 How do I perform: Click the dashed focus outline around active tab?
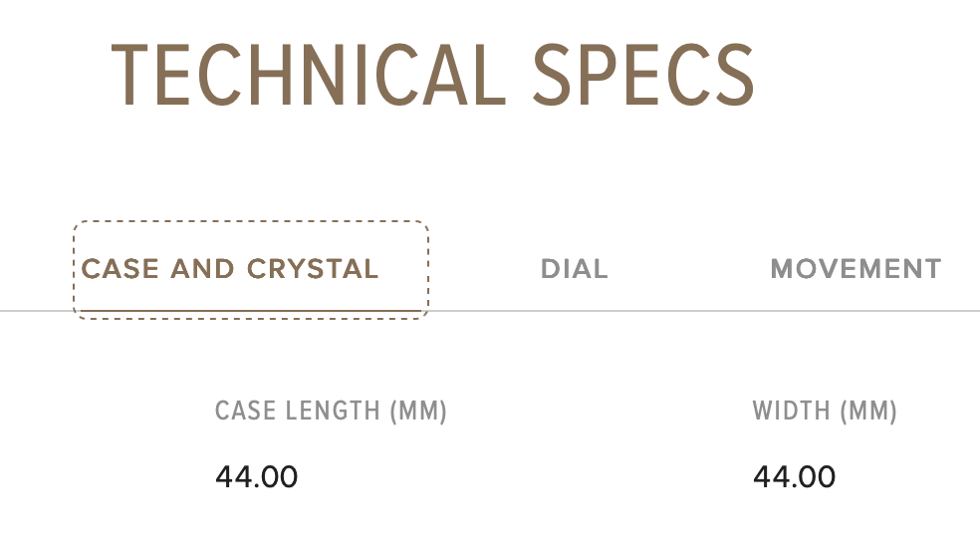coord(249,222)
